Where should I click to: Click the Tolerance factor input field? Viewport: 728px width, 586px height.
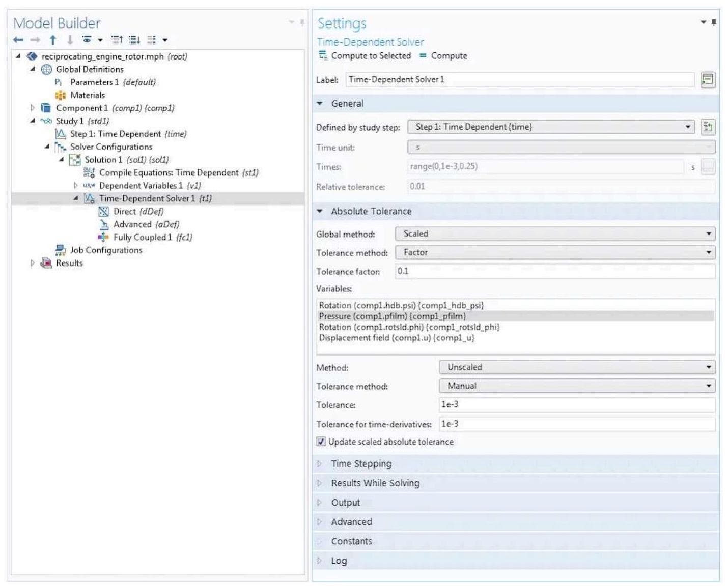pos(555,271)
